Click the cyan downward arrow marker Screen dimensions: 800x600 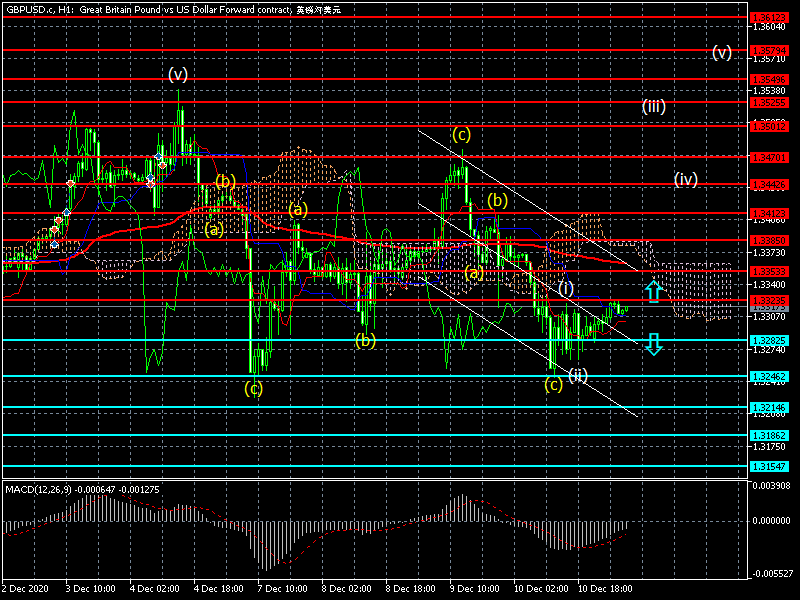click(x=654, y=344)
